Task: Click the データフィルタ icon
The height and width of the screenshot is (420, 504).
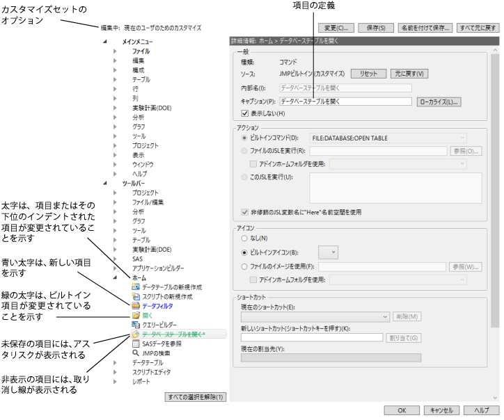Action: tap(136, 306)
